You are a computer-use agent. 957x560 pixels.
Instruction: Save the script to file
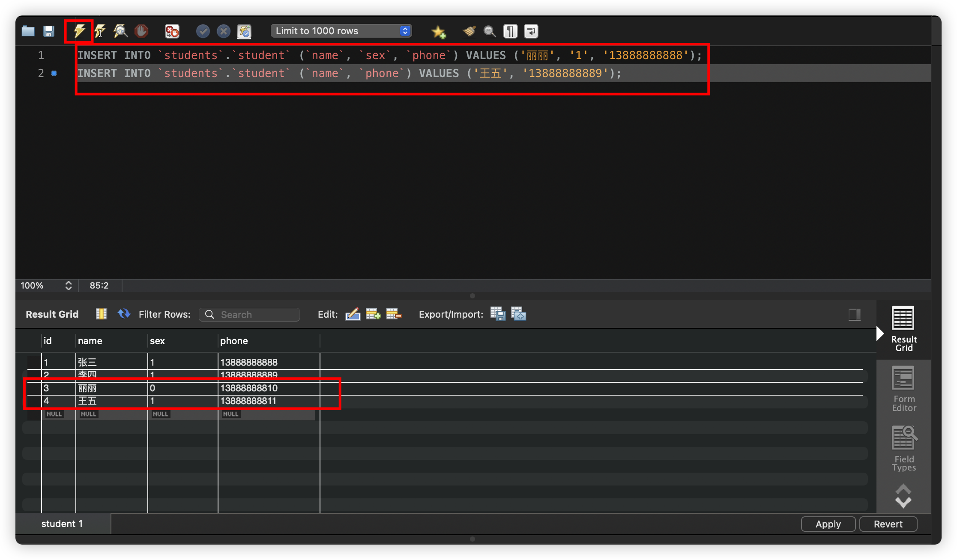pos(49,31)
